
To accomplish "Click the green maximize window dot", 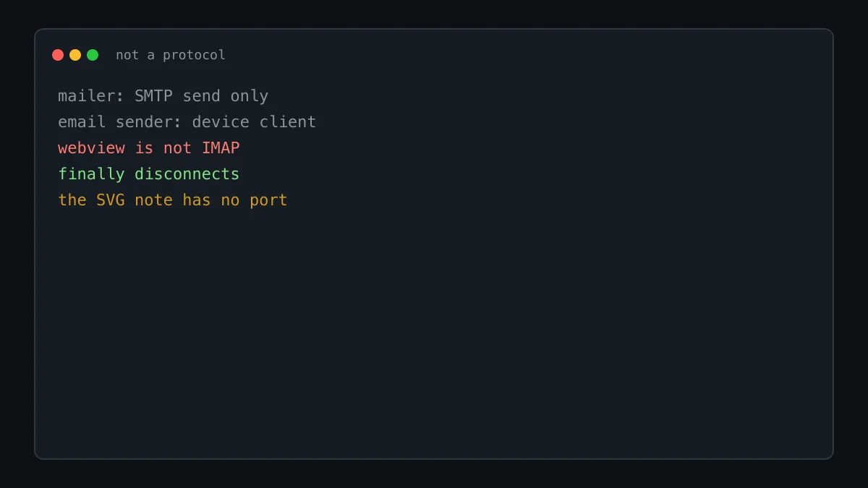I will [93, 55].
